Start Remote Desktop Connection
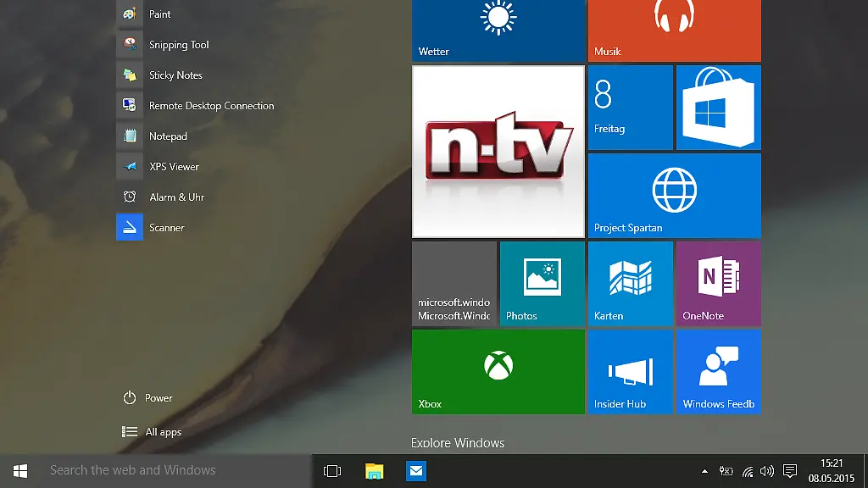 tap(211, 105)
